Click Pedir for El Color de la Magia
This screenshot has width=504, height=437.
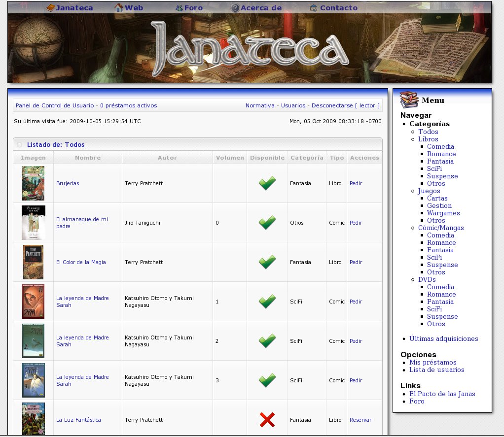pos(356,262)
